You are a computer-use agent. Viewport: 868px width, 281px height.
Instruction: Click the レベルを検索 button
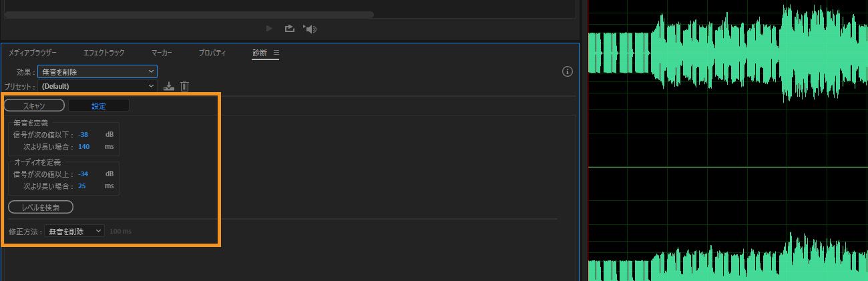click(x=41, y=208)
